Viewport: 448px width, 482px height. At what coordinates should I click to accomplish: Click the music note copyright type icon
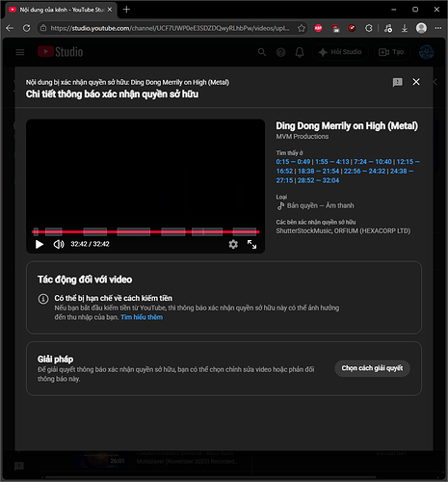point(280,205)
